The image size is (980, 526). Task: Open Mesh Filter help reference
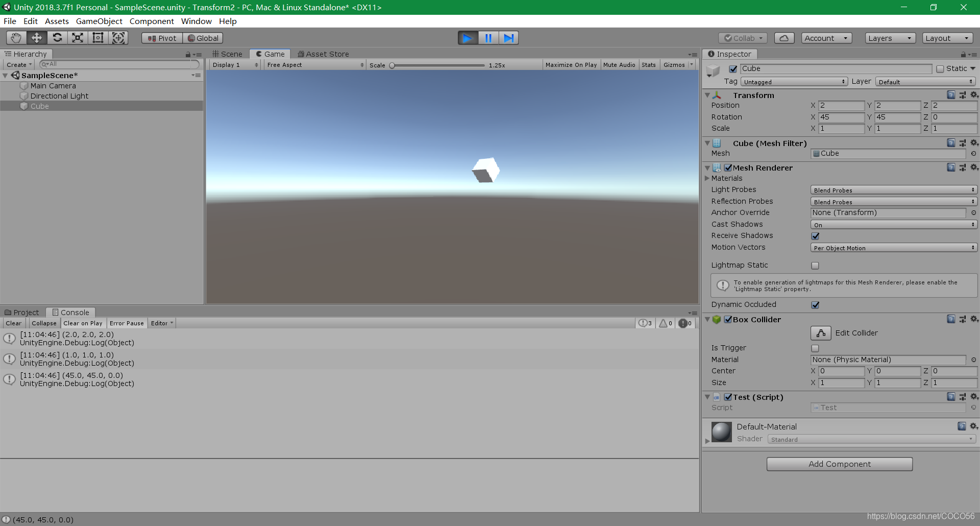tap(951, 143)
